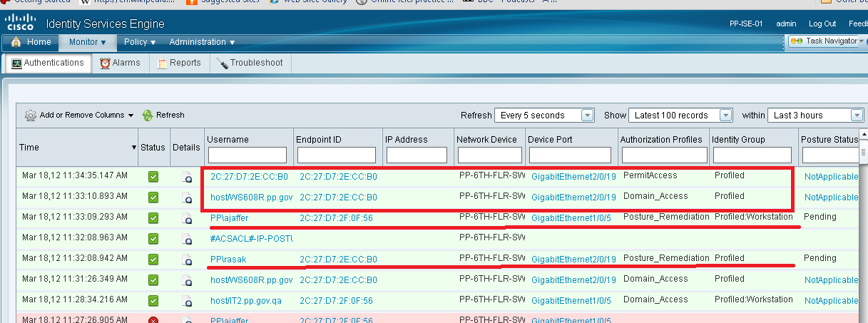
Task: Open details icon for 11:28:34.216 AM row
Action: (x=187, y=301)
